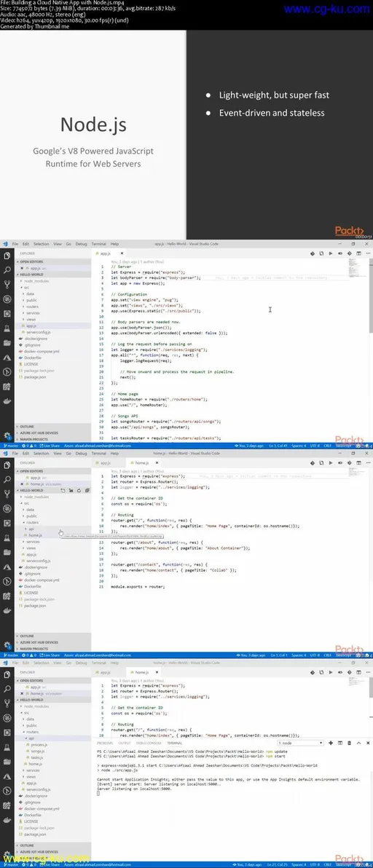This screenshot has width=373, height=868.
Task: Click plus icon to add new terminal
Action: pyautogui.click(x=331, y=742)
